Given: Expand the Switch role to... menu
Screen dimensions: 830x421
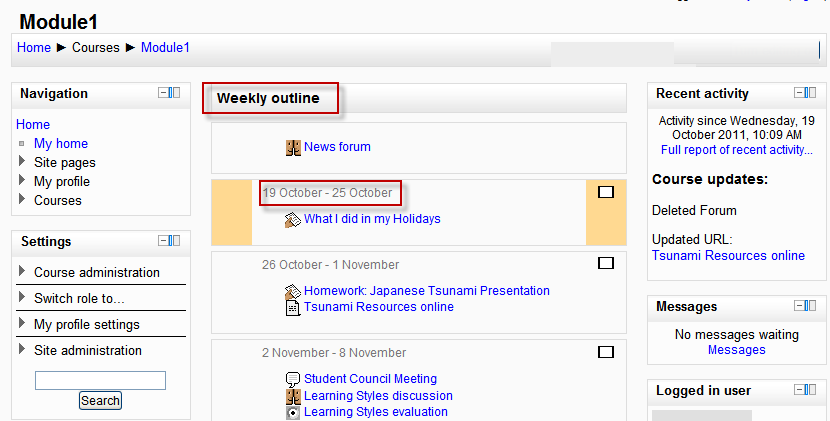Looking at the screenshot, I should [x=23, y=298].
